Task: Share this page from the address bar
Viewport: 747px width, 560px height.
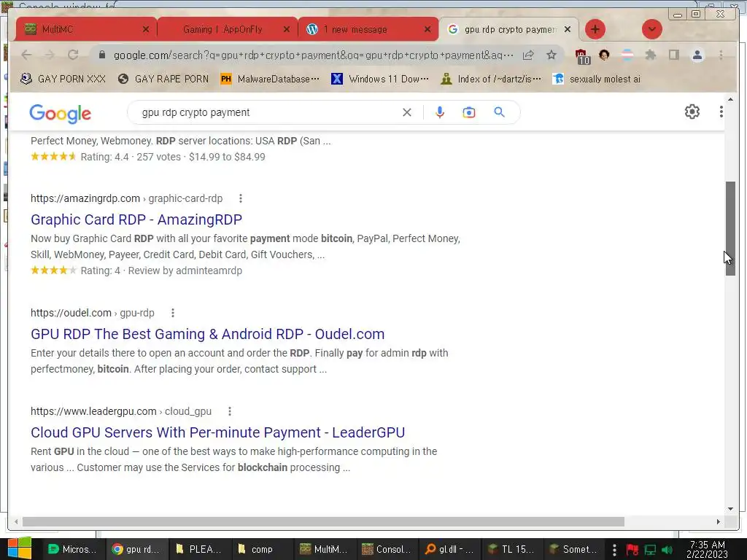Action: pos(528,55)
